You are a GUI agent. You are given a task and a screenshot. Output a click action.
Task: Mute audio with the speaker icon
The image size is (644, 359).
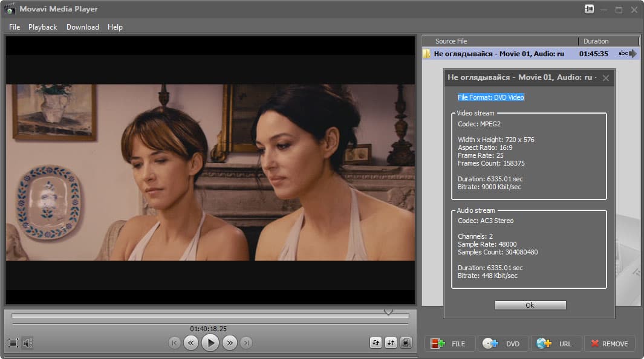[28, 343]
